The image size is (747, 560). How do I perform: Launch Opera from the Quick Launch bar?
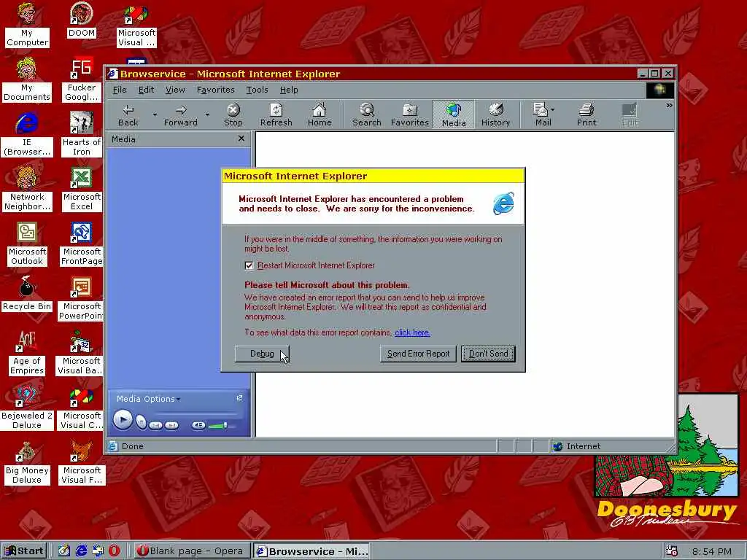(x=115, y=551)
